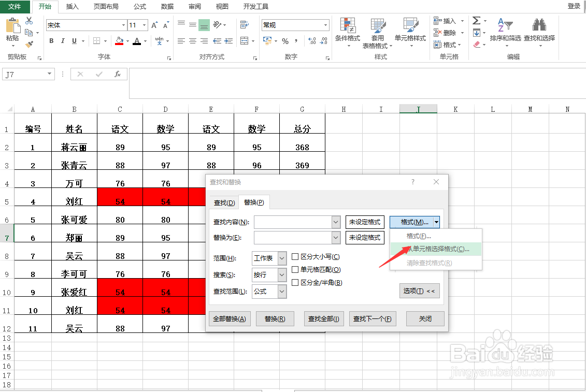Click the 关闭 dialog button

(425, 319)
